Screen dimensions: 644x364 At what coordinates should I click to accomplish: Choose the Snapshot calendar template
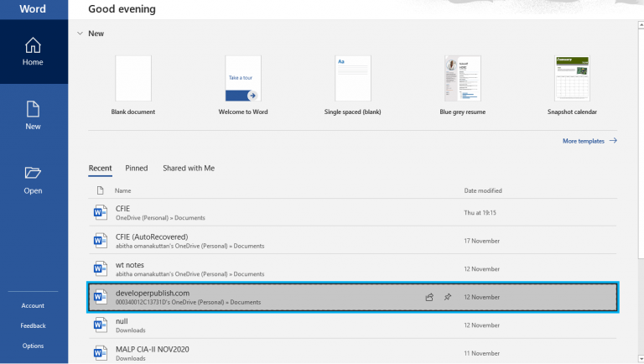pos(572,79)
